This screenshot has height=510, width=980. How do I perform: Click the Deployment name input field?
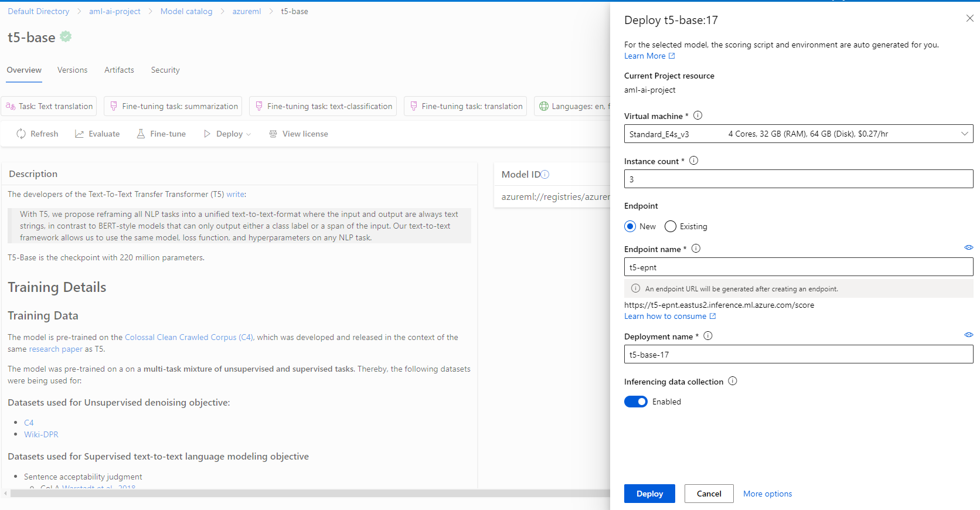pos(798,354)
